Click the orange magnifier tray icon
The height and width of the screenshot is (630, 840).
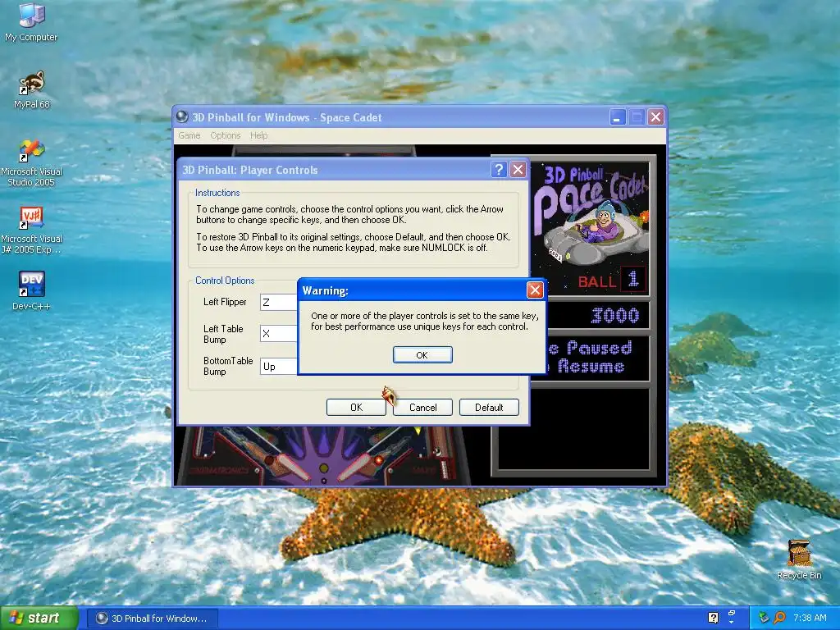pyautogui.click(x=779, y=618)
